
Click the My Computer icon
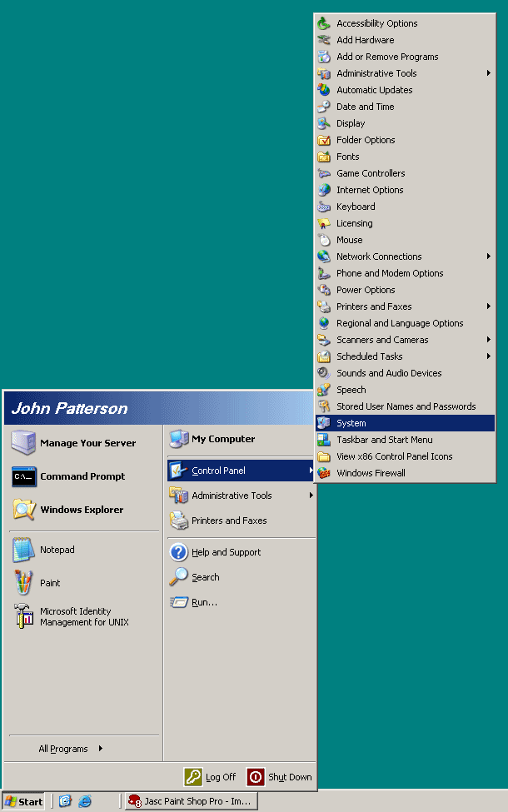click(x=179, y=439)
